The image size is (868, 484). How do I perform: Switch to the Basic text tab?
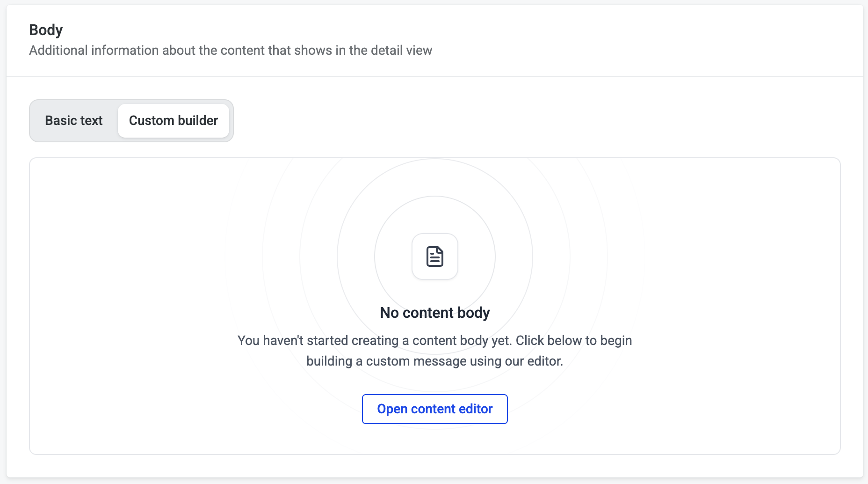[x=73, y=121]
